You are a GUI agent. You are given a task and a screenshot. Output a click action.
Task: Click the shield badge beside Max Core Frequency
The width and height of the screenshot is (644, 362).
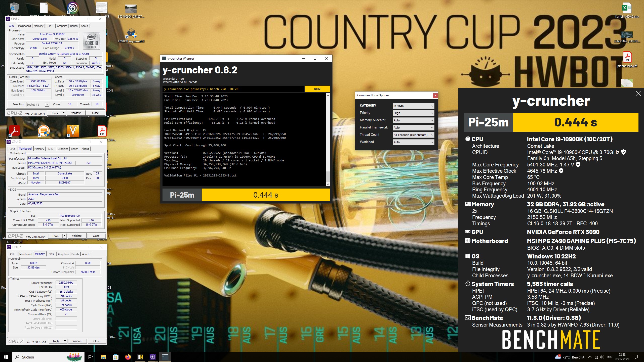(578, 164)
